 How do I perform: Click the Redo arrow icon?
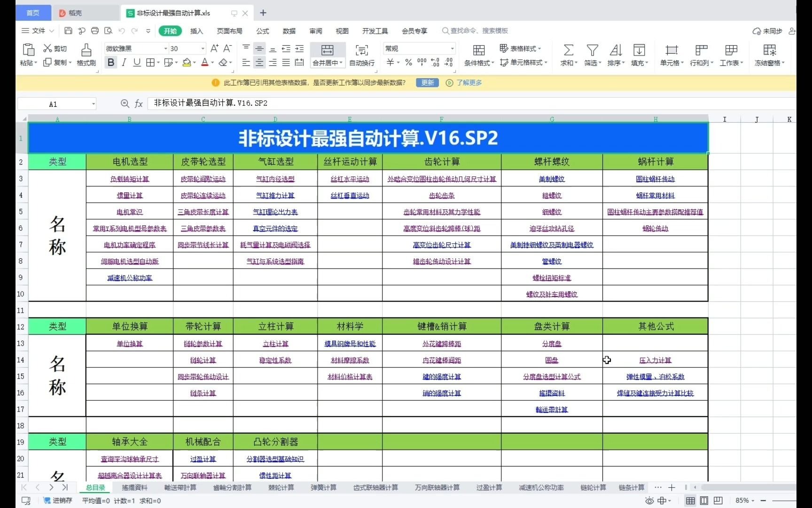(x=135, y=31)
